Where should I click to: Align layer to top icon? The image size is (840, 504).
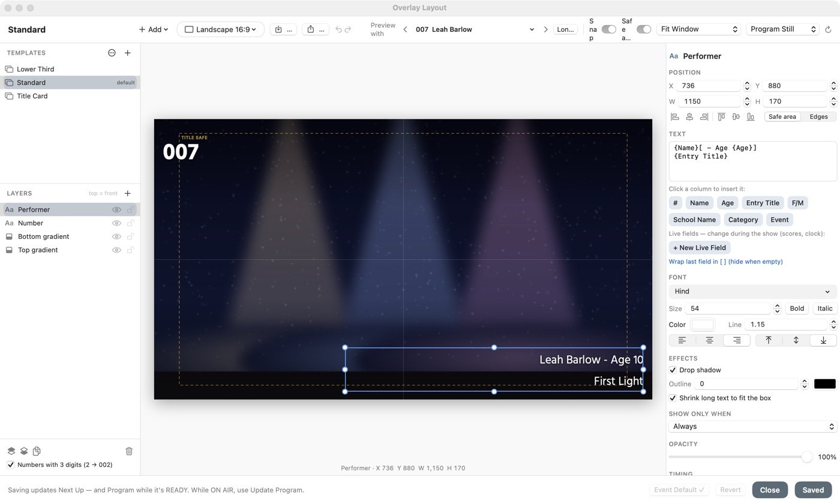point(721,117)
